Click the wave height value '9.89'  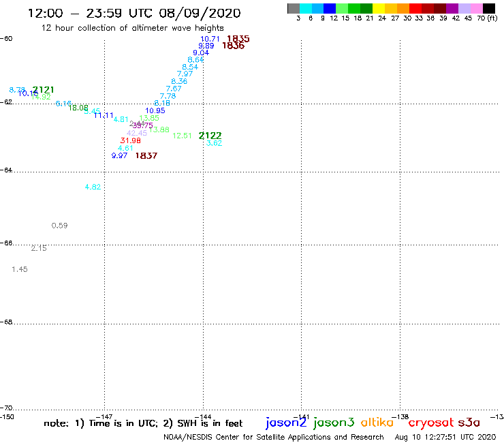[x=206, y=46]
